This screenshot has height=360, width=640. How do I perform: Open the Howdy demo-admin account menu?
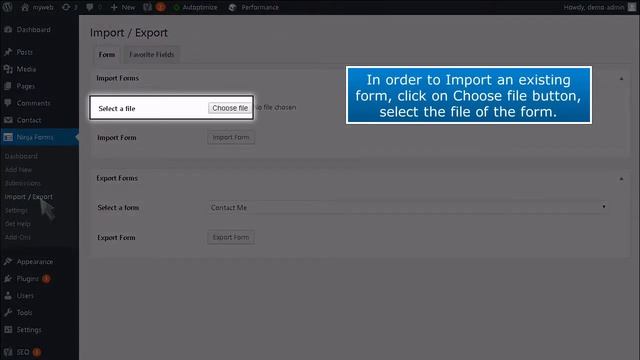(599, 7)
